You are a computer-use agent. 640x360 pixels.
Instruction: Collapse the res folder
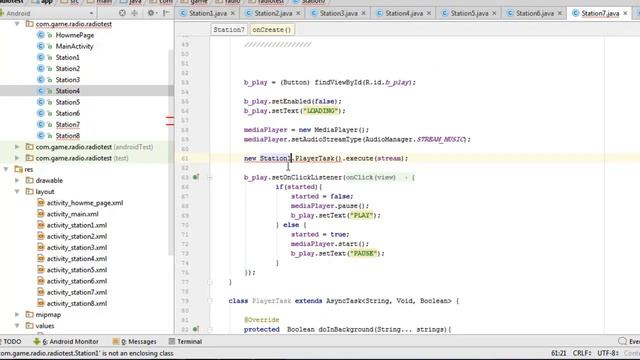[x=6, y=169]
